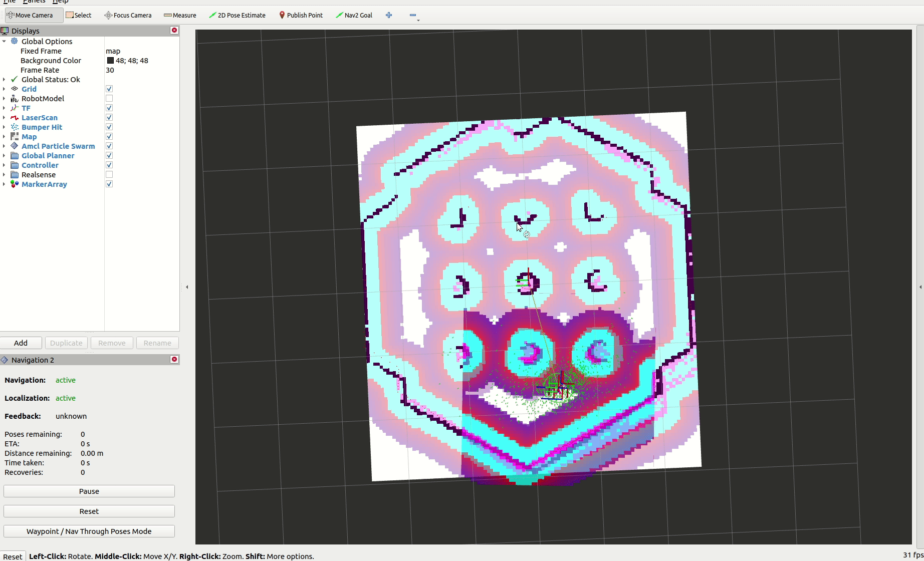
Task: Click the Global Options gear icon
Action: click(15, 41)
